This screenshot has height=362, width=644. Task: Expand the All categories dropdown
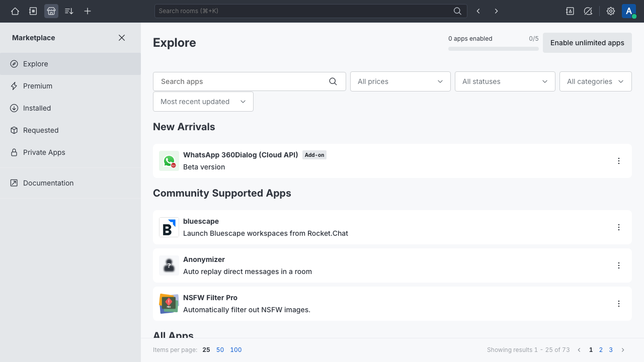[596, 81]
